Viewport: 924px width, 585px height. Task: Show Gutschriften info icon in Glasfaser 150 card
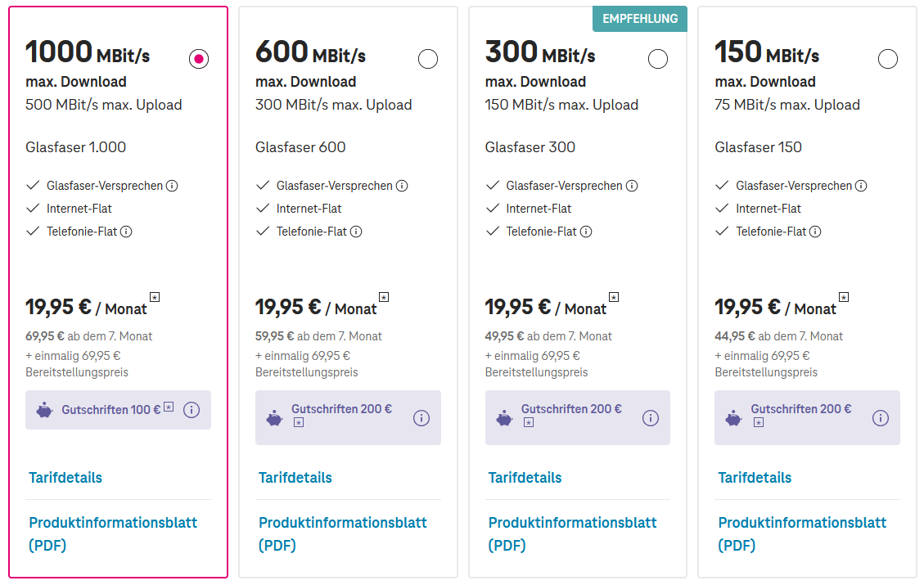[881, 418]
